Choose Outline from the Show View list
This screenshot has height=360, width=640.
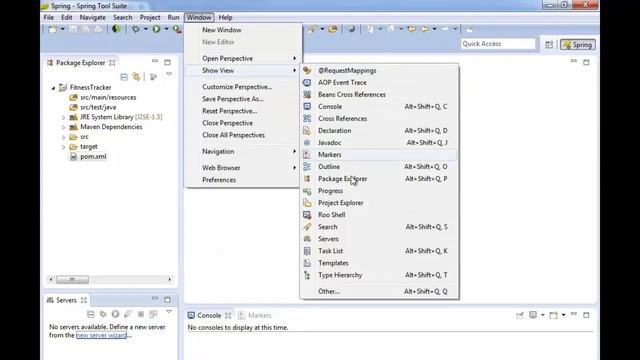(379, 167)
